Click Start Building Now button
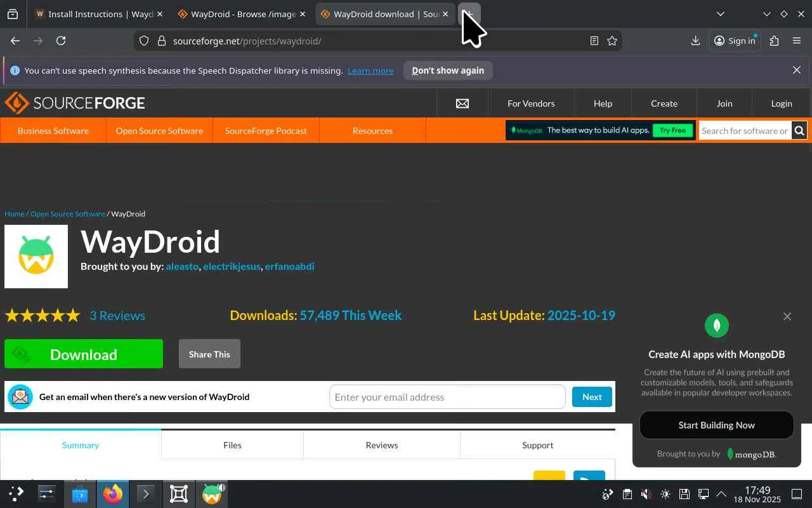This screenshot has height=508, width=812. [x=717, y=425]
